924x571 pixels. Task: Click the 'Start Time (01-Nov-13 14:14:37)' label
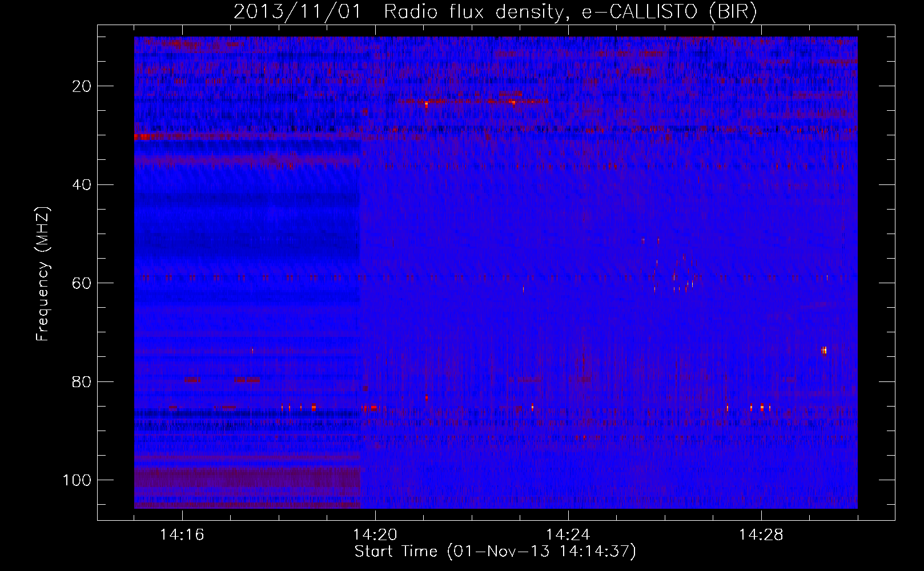click(x=495, y=552)
